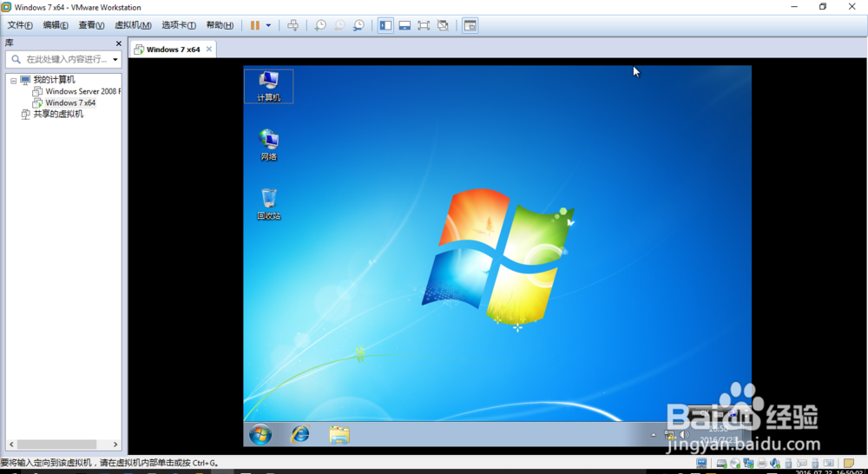Close the 库 library panel
Viewport: 868px width, 474px height.
point(118,43)
